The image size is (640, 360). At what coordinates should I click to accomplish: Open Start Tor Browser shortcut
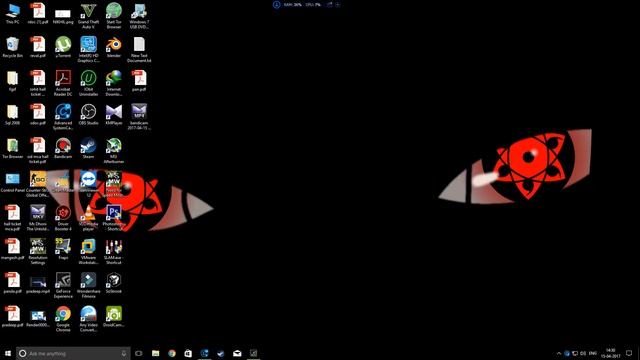pos(114,16)
